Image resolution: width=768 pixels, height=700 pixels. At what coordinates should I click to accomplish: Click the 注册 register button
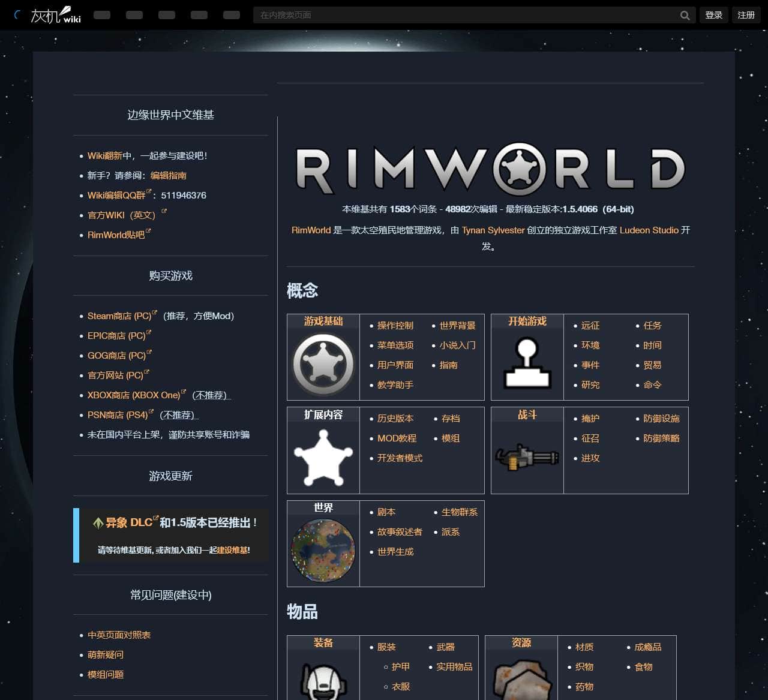pyautogui.click(x=746, y=15)
